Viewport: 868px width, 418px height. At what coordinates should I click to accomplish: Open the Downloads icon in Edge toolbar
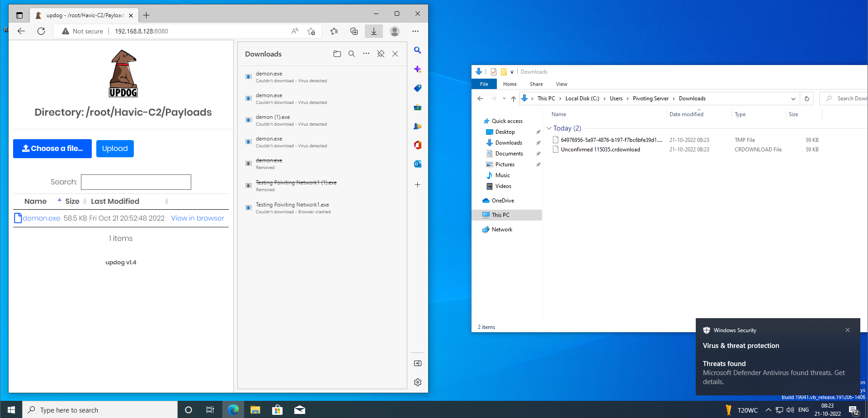coord(373,31)
